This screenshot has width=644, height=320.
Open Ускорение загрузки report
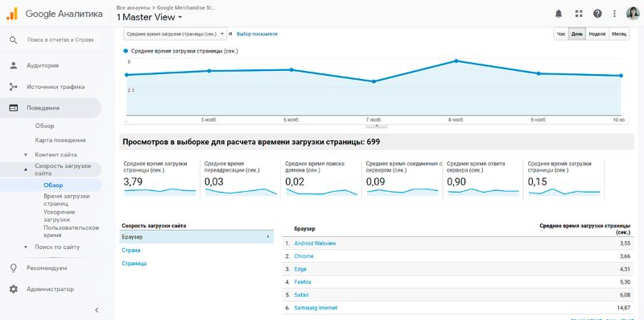[x=60, y=216]
